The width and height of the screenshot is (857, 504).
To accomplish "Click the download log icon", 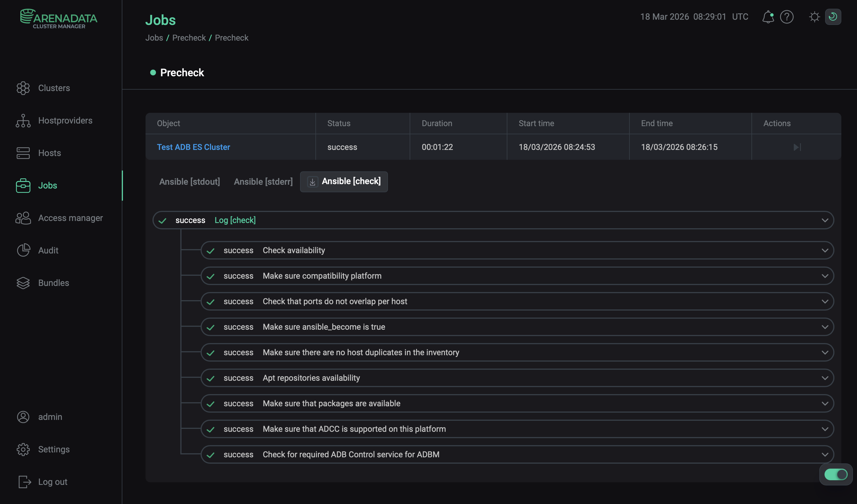I will point(312,182).
